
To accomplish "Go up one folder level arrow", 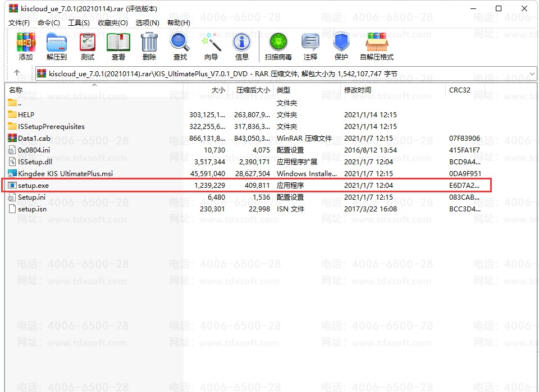I will pyautogui.click(x=17, y=73).
